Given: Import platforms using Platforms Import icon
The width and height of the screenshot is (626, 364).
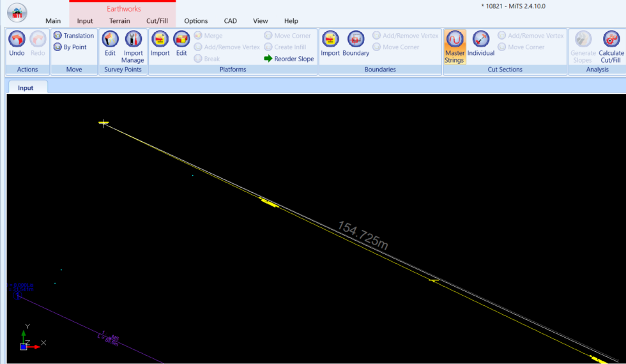Looking at the screenshot, I should [x=160, y=40].
